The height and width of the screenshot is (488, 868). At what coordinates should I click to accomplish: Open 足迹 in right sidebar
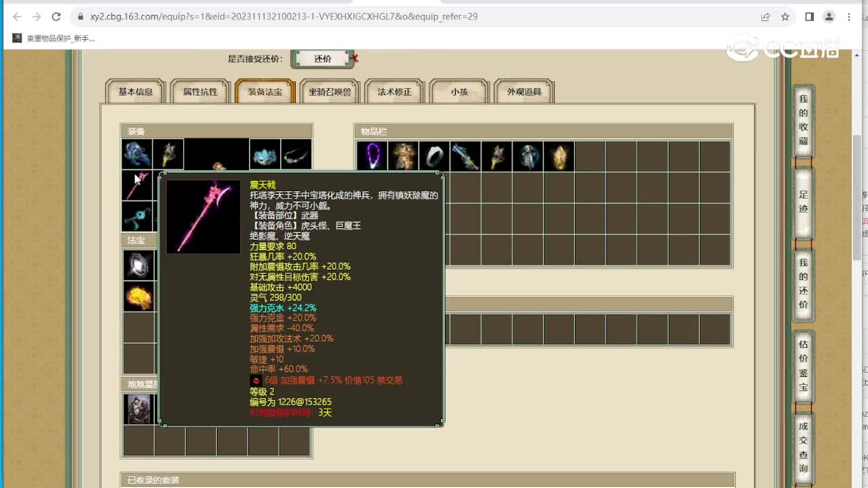point(804,202)
